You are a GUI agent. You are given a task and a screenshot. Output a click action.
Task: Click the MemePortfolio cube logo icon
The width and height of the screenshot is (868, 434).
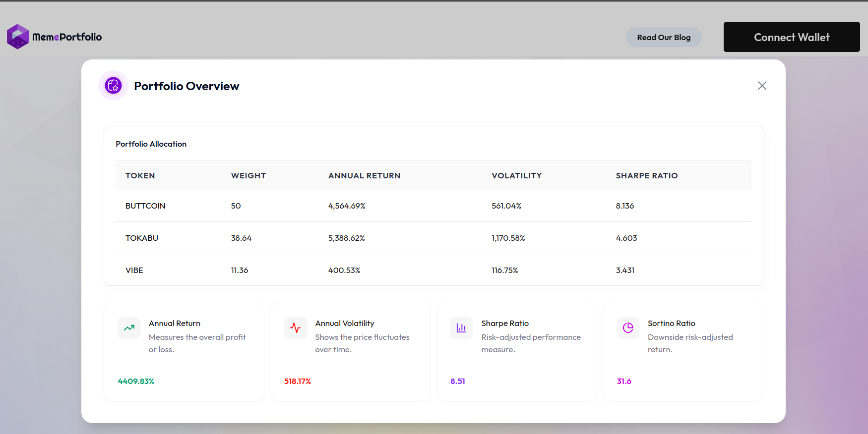click(x=18, y=37)
